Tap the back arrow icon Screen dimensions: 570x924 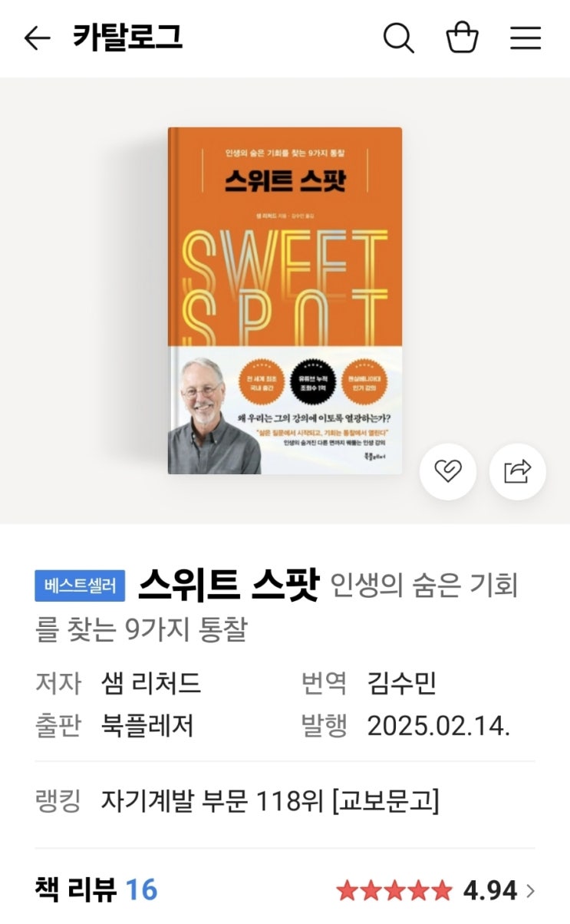tap(37, 38)
